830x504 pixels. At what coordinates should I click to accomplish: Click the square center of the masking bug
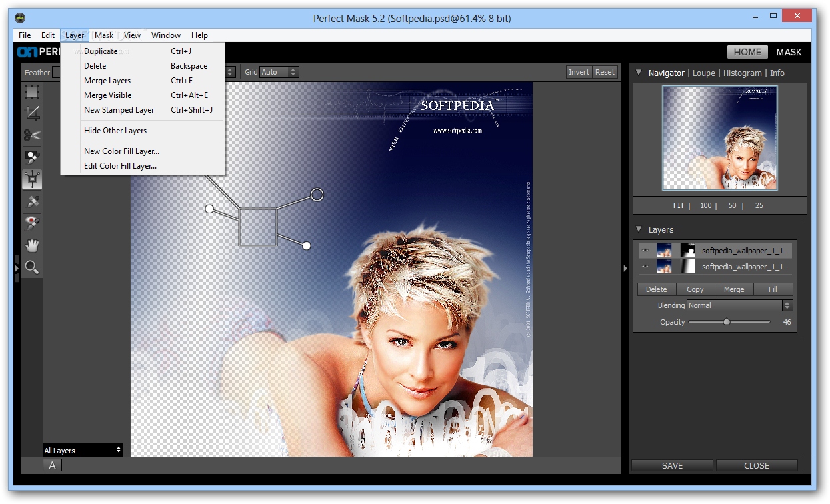257,227
